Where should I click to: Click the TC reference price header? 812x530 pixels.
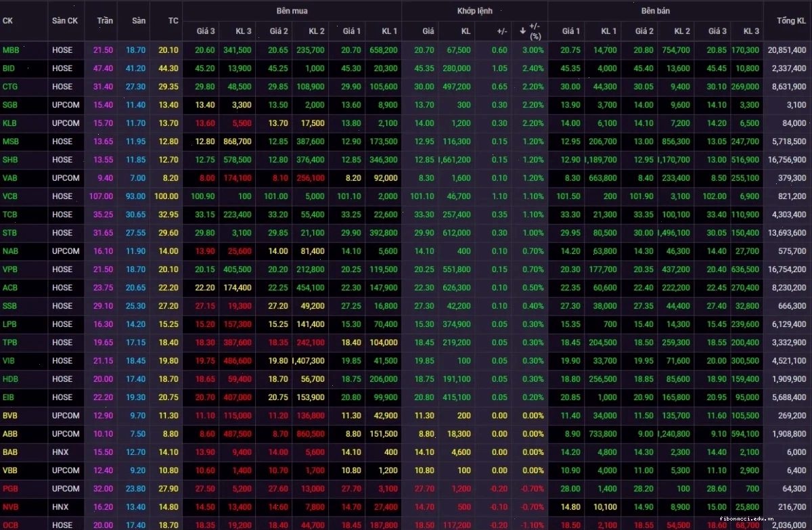point(173,21)
